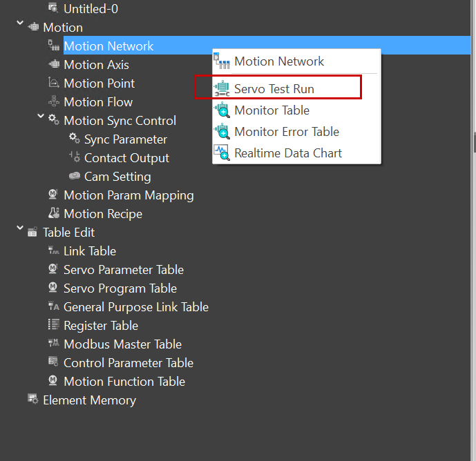This screenshot has width=476, height=461.
Task: Click the Monitor Table magnifier icon
Action: 222,110
